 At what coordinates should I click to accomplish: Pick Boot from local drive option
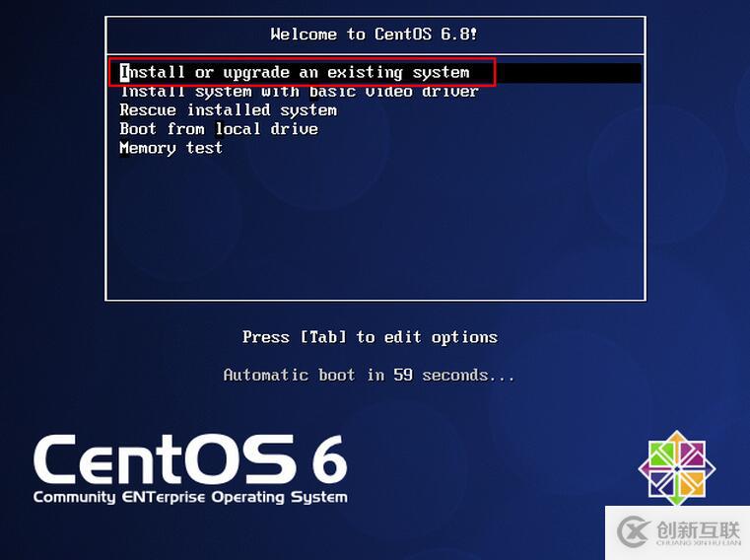pos(219,129)
